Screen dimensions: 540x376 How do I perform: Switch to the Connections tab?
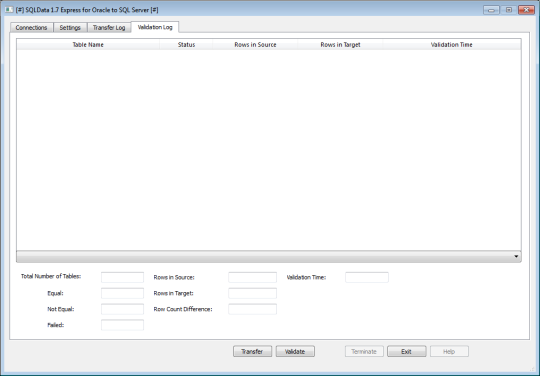[31, 28]
